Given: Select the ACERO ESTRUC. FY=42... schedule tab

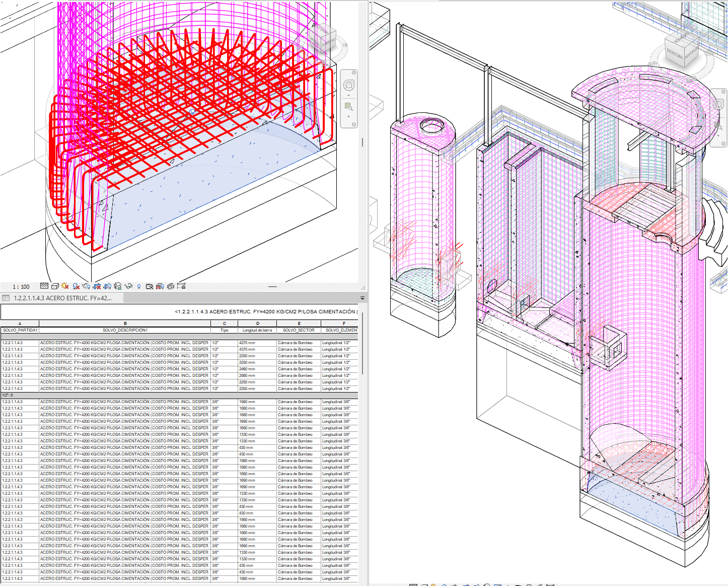Looking at the screenshot, I should (x=62, y=298).
